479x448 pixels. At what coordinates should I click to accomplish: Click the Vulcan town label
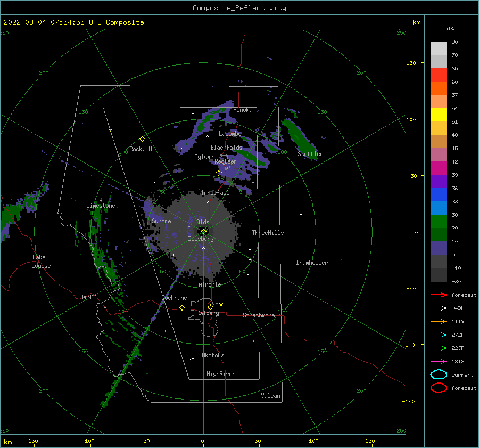point(270,396)
